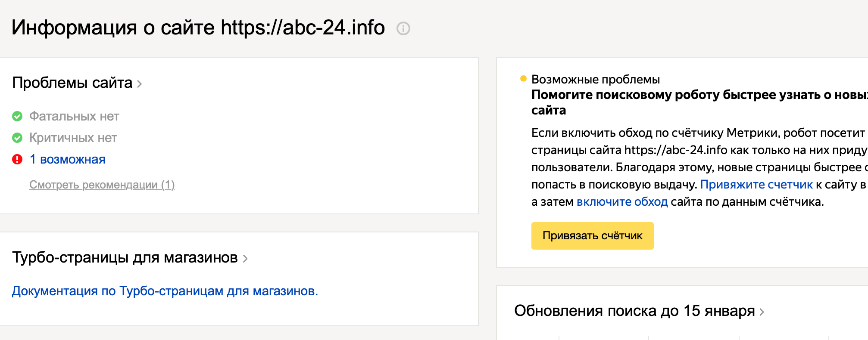
Task: Click the green checkmark next to Фатальных нет
Action: pyautogui.click(x=17, y=116)
